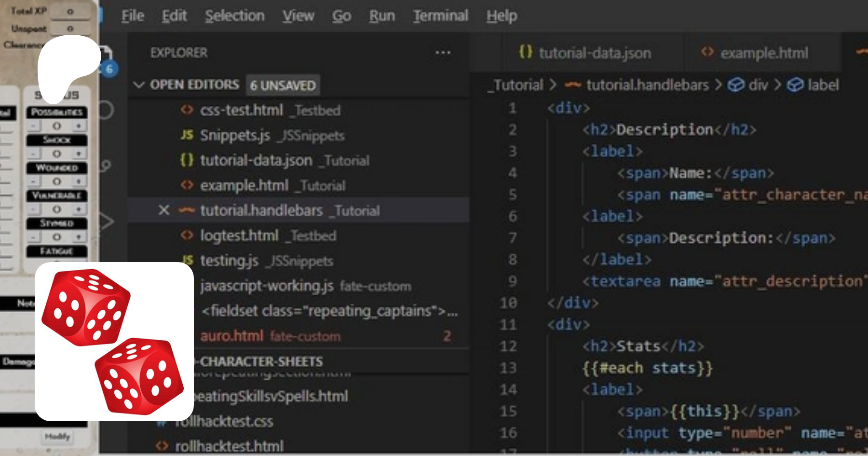This screenshot has width=868, height=456.
Task: Open the Source Control view icon
Action: (x=106, y=166)
